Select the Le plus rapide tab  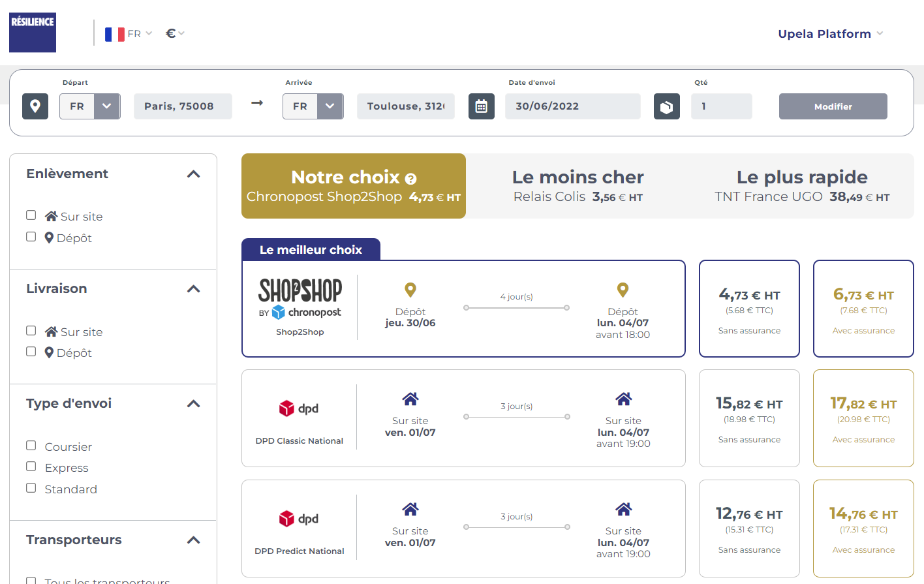(x=802, y=186)
